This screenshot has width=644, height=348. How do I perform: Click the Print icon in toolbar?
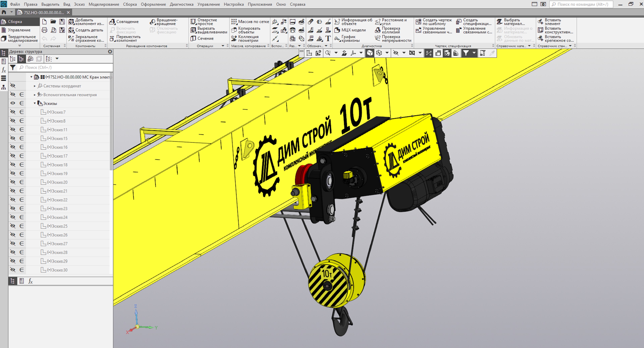click(x=44, y=30)
